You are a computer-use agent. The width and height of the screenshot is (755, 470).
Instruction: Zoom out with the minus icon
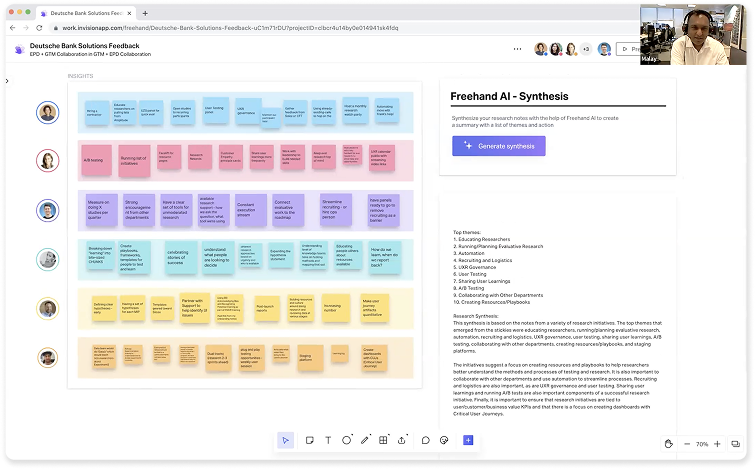[687, 444]
